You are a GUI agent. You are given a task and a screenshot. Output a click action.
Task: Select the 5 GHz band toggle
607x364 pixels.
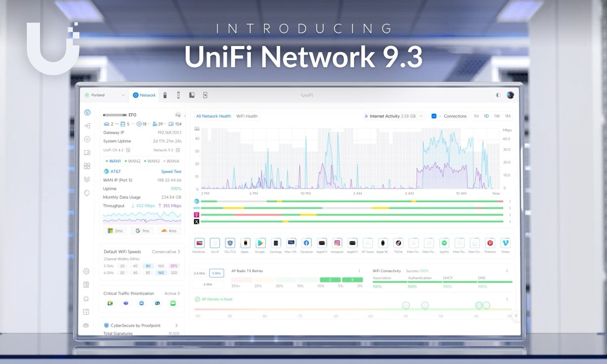216,273
